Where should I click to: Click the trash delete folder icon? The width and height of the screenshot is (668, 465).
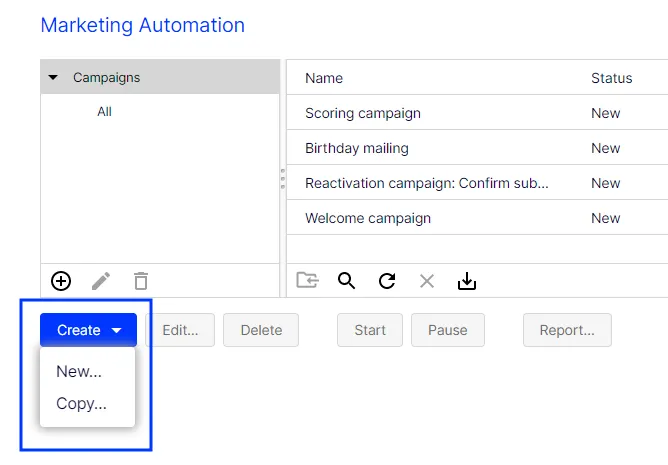[141, 281]
